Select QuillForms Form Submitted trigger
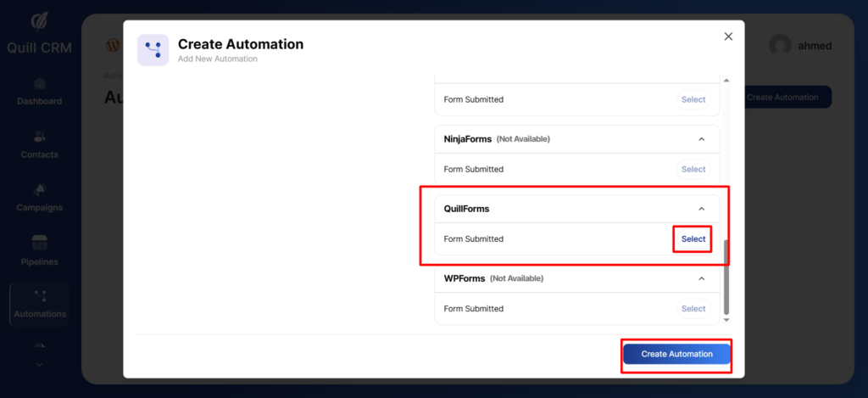 693,239
